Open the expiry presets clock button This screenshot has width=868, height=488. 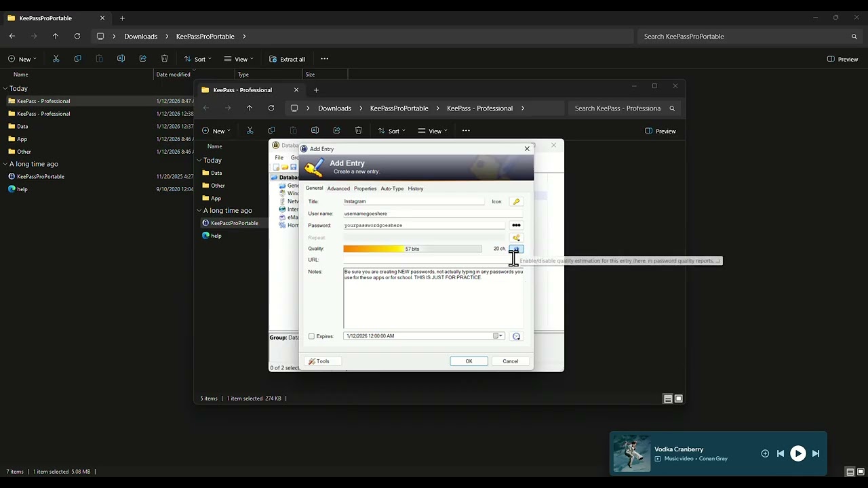(x=516, y=336)
